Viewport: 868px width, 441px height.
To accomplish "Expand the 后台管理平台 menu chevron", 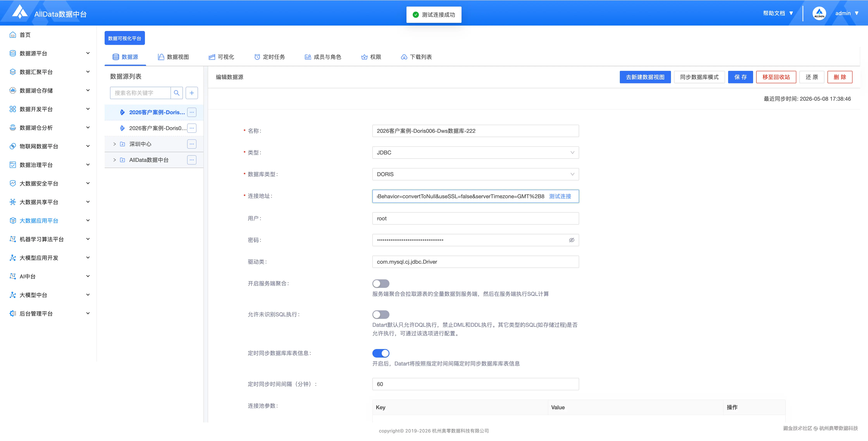I will (88, 313).
